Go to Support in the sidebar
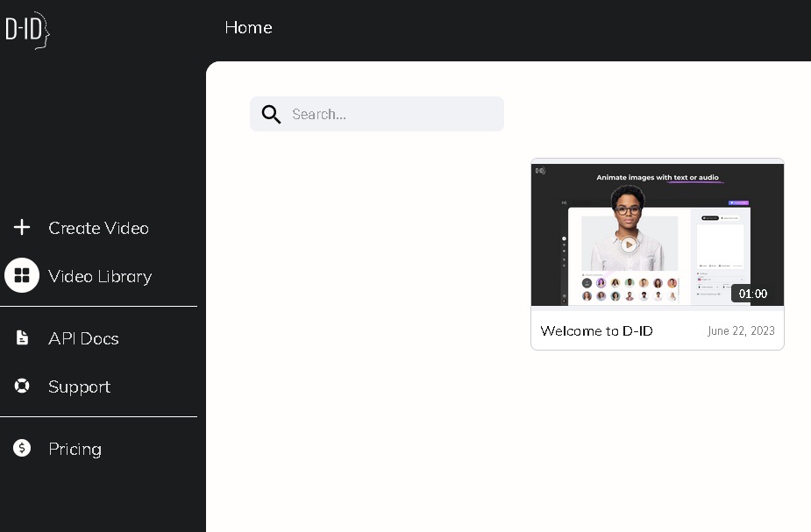This screenshot has height=532, width=811. click(79, 387)
